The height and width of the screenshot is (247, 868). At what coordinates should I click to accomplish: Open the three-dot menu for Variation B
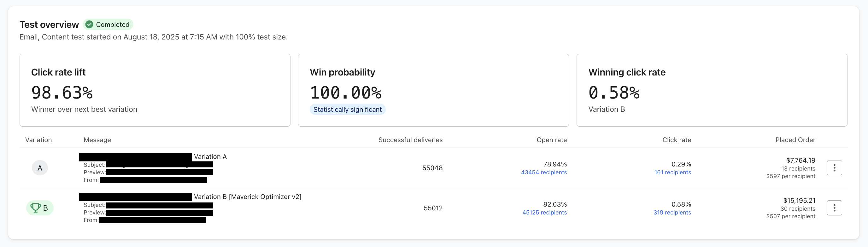point(834,208)
